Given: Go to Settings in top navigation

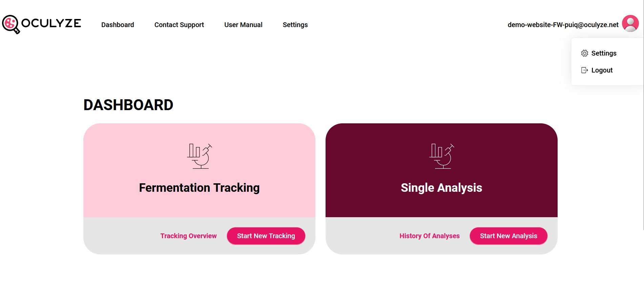Looking at the screenshot, I should pyautogui.click(x=295, y=25).
